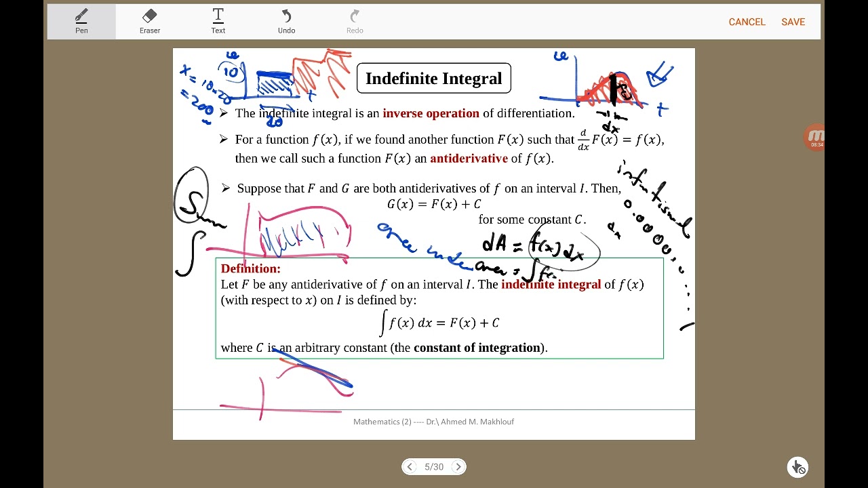Click 'for some constant C.' line
This screenshot has width=868, height=488.
point(532,220)
